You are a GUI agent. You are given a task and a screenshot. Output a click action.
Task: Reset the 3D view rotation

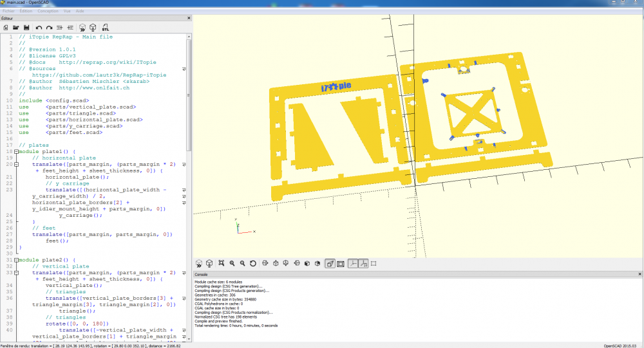pos(253,264)
